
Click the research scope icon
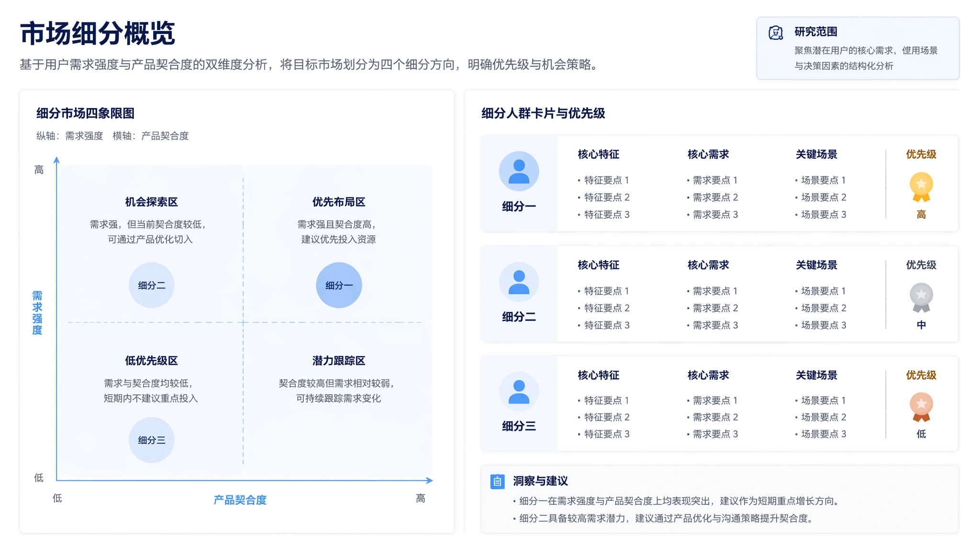(x=776, y=33)
